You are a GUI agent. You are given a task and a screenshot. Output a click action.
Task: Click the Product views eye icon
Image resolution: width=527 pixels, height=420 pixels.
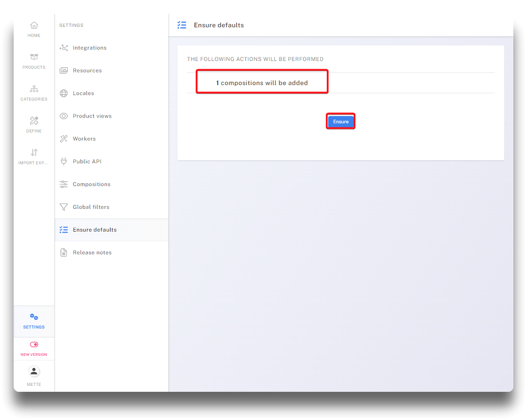pos(64,116)
